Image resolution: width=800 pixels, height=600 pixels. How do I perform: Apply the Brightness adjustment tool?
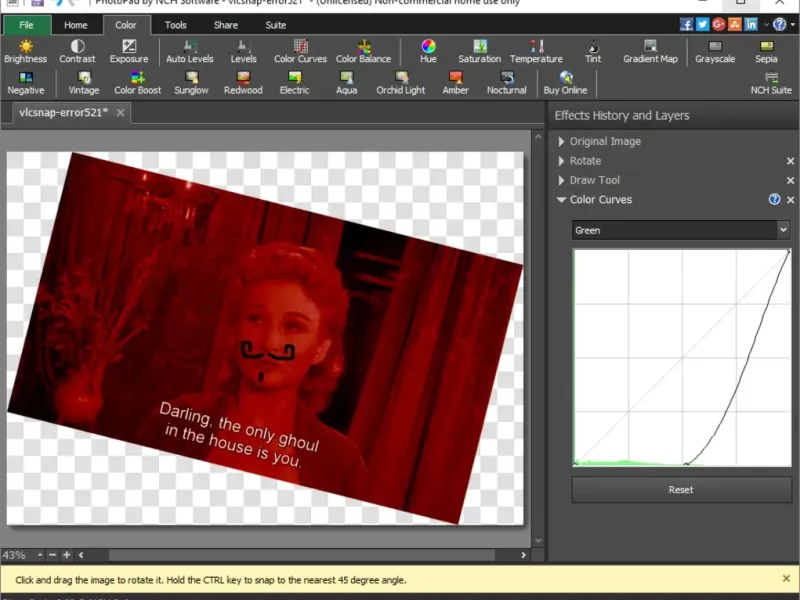tap(25, 51)
